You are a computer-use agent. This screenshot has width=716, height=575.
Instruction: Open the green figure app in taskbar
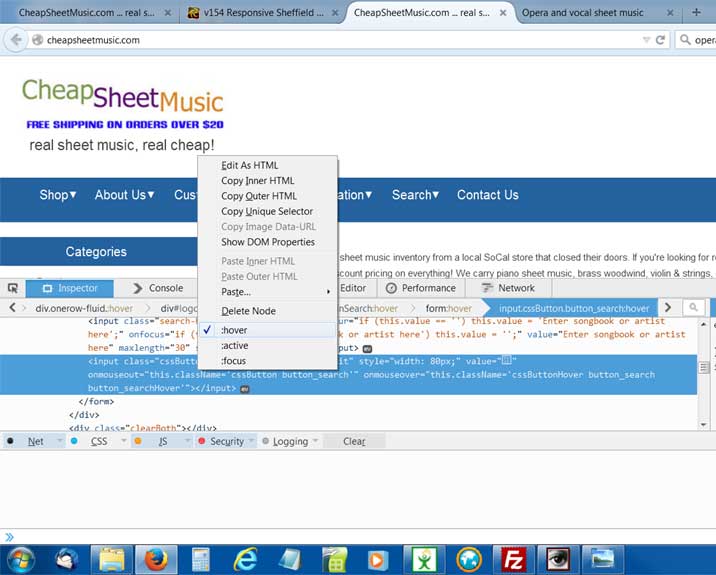pyautogui.click(x=425, y=560)
